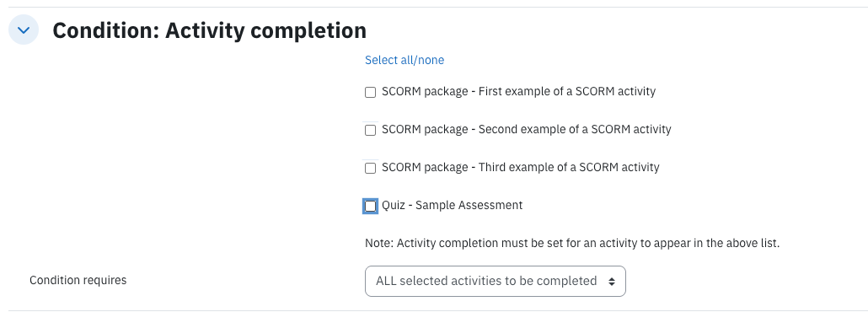
Task: Enable the Second example SCORM activity checkbox
Action: (370, 130)
